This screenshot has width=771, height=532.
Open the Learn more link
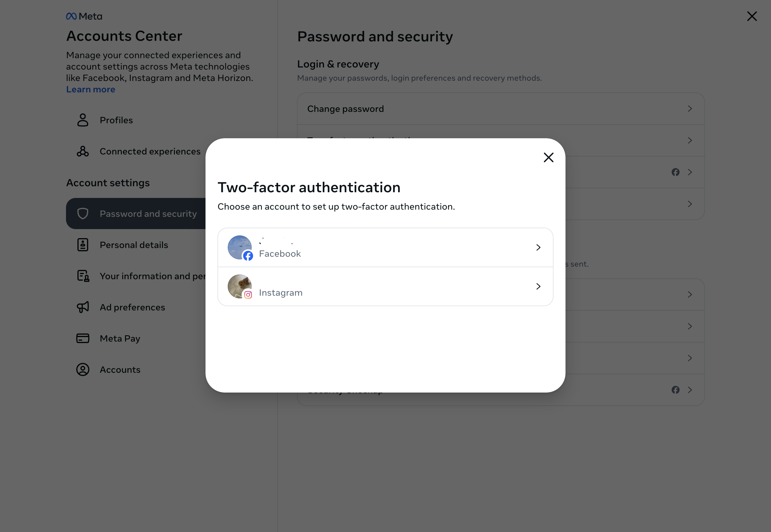tap(91, 89)
